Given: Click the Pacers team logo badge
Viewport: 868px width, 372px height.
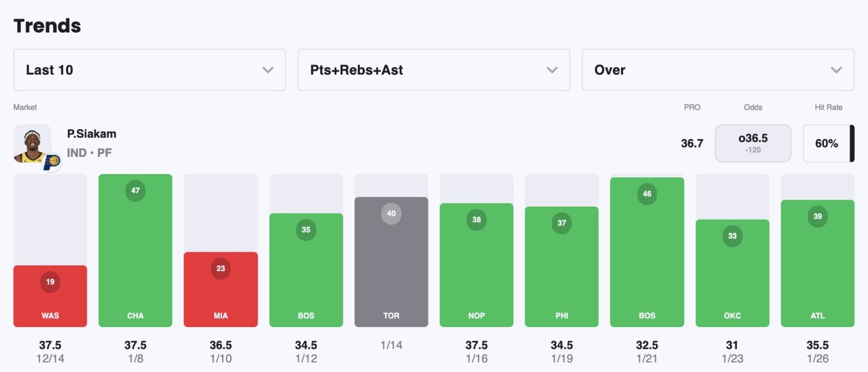Looking at the screenshot, I should pyautogui.click(x=52, y=162).
